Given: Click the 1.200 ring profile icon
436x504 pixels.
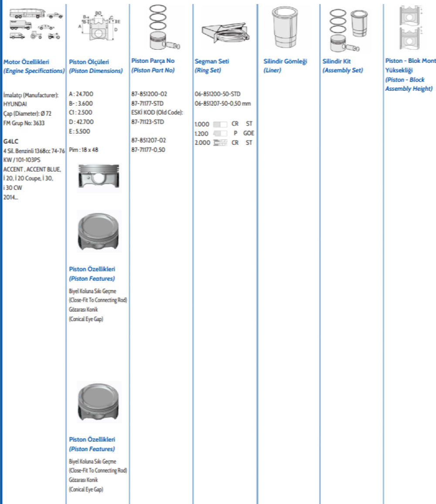Looking at the screenshot, I should point(221,134).
